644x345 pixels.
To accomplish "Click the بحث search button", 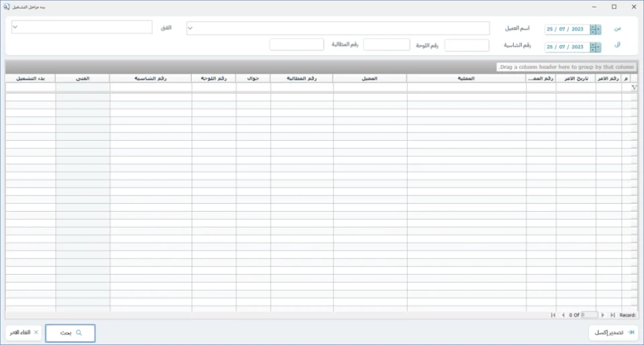I will [x=70, y=333].
